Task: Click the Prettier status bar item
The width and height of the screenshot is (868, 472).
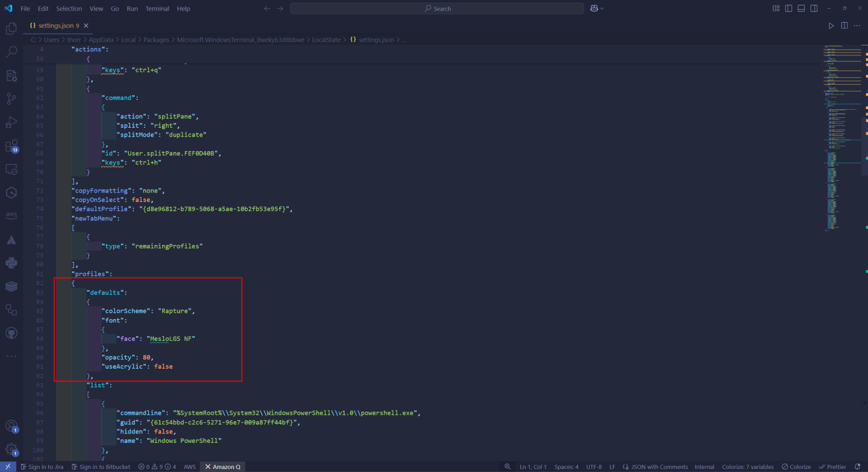Action: click(832, 467)
